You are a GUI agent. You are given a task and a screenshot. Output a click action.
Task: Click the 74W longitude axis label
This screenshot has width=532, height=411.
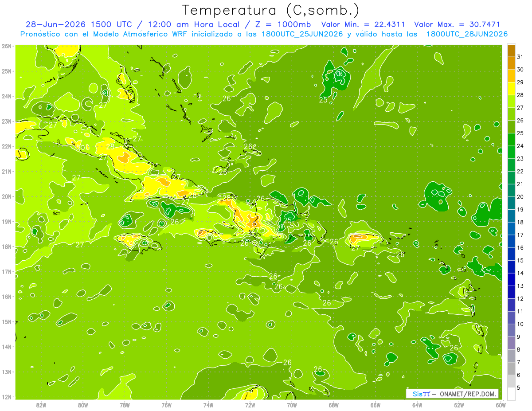coord(208,405)
